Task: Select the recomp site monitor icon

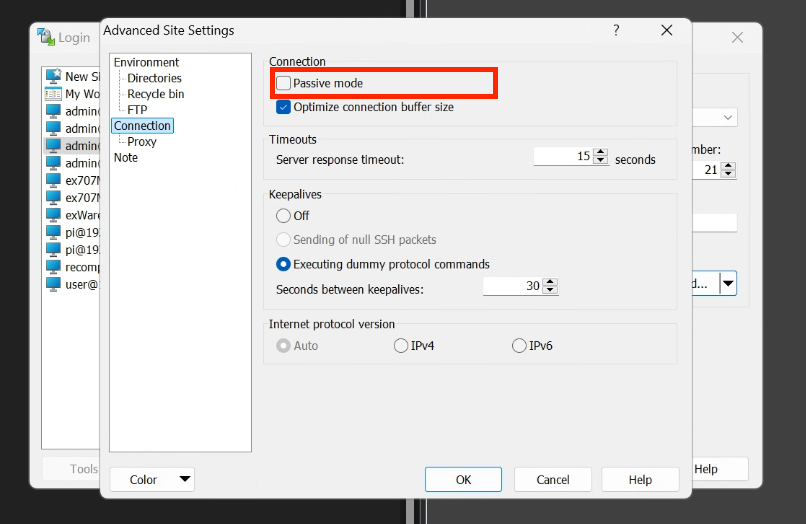Action: pos(53,267)
